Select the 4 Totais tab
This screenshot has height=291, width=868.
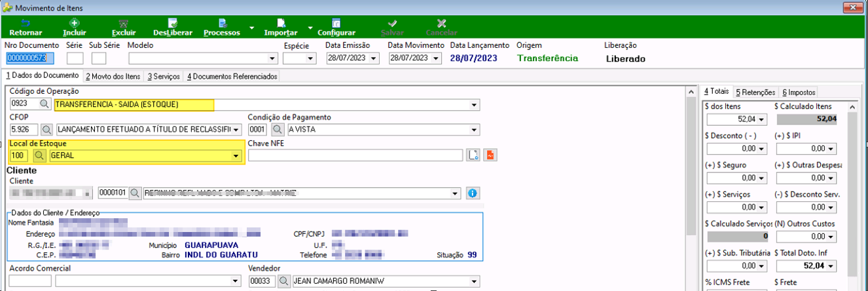(x=716, y=92)
